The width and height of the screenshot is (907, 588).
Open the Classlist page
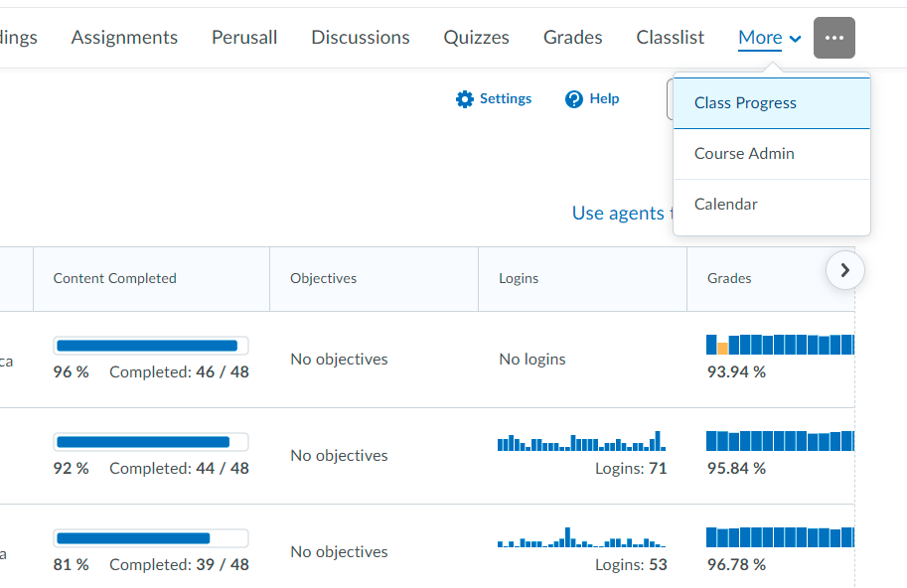click(670, 38)
